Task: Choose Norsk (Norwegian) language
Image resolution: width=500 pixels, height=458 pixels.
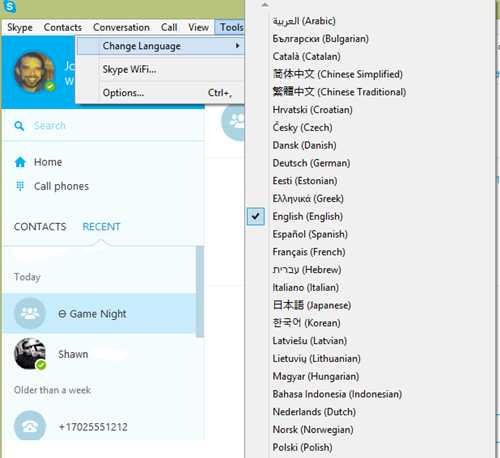Action: tap(313, 430)
